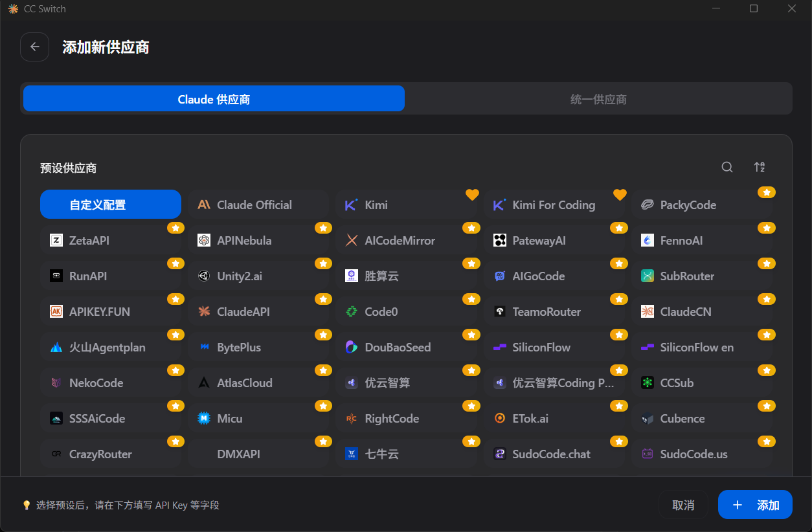Choose the RightCode provider preset
Image resolution: width=812 pixels, height=532 pixels.
(406, 418)
